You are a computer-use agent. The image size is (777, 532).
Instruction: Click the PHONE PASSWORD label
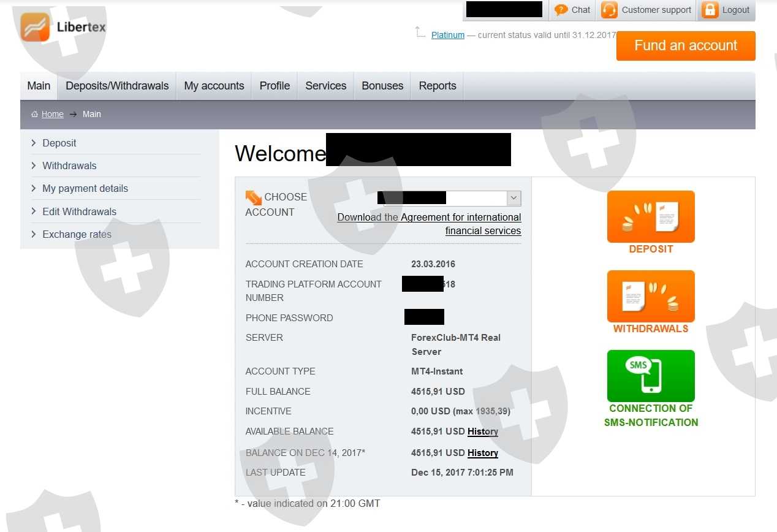click(289, 318)
